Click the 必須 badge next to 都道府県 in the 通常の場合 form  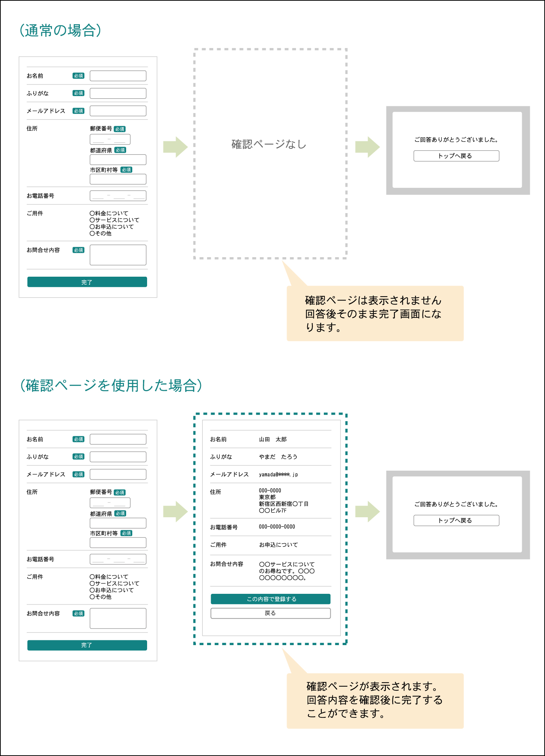click(120, 150)
